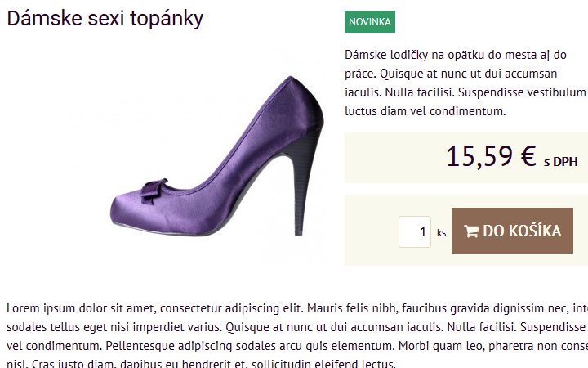Click the shopping cart icon
Screen dimensions: 588x368
[470, 231]
